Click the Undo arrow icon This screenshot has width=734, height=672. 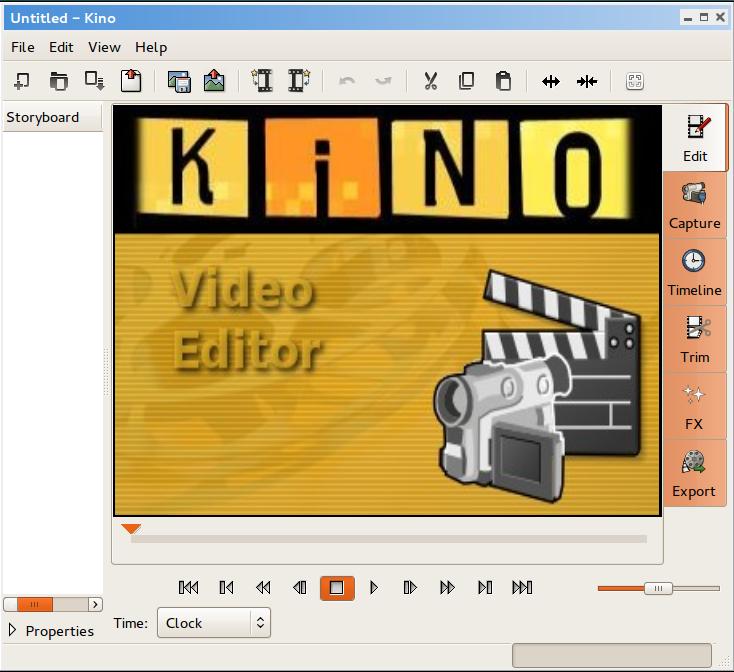click(x=347, y=81)
